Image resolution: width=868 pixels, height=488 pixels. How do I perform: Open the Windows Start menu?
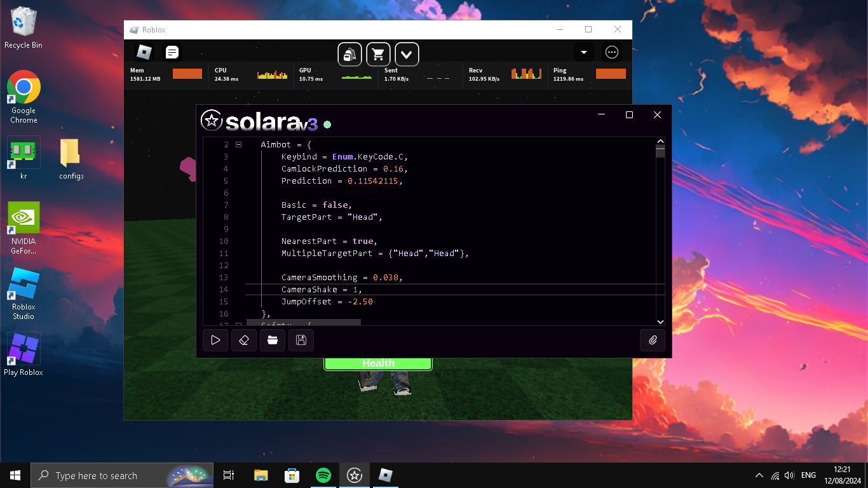(x=15, y=475)
